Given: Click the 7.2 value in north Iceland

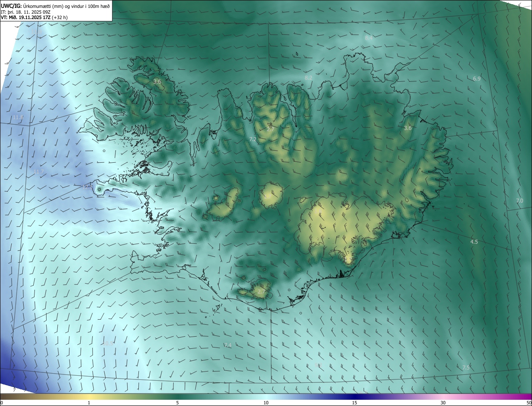Looking at the screenshot, I should pos(253,139).
